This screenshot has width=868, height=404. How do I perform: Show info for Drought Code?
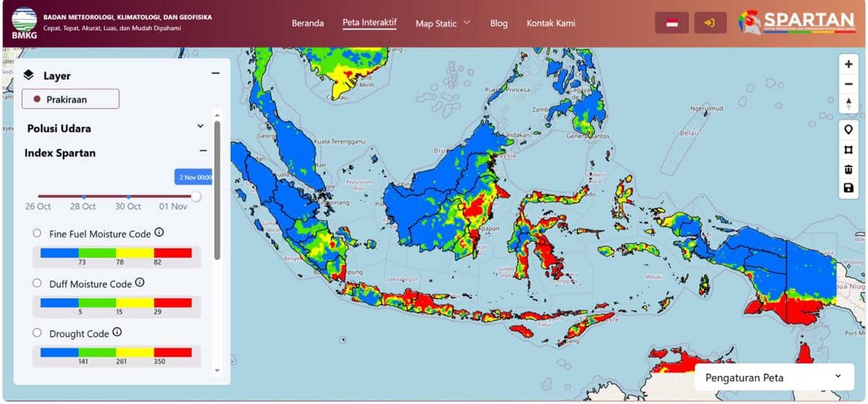coord(117,332)
